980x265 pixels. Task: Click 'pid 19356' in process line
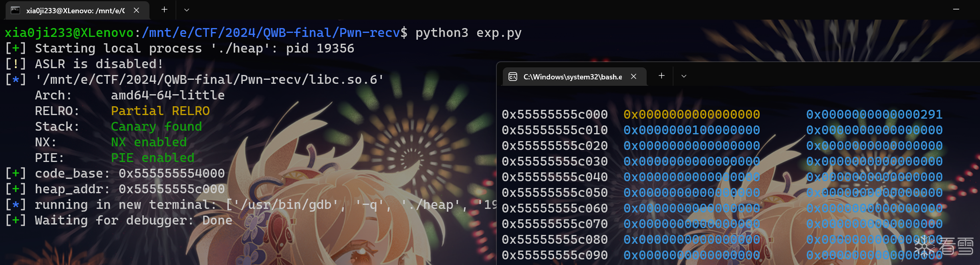(320, 49)
